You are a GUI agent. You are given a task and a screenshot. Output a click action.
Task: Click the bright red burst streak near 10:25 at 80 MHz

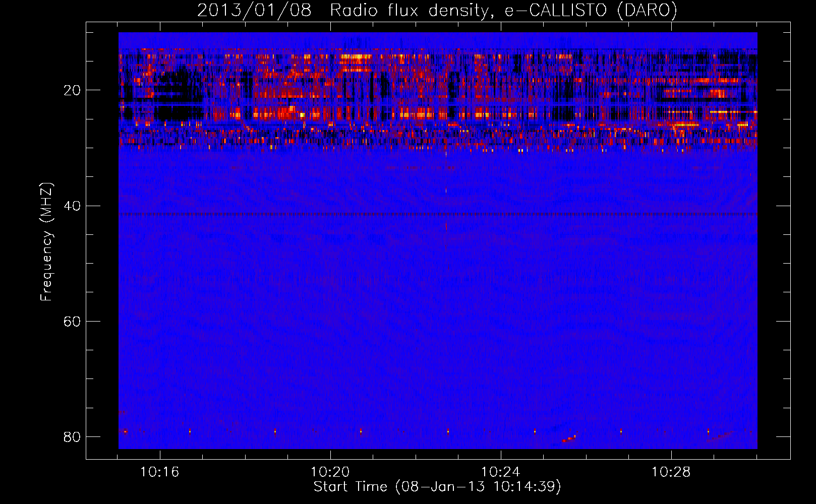[x=569, y=438]
